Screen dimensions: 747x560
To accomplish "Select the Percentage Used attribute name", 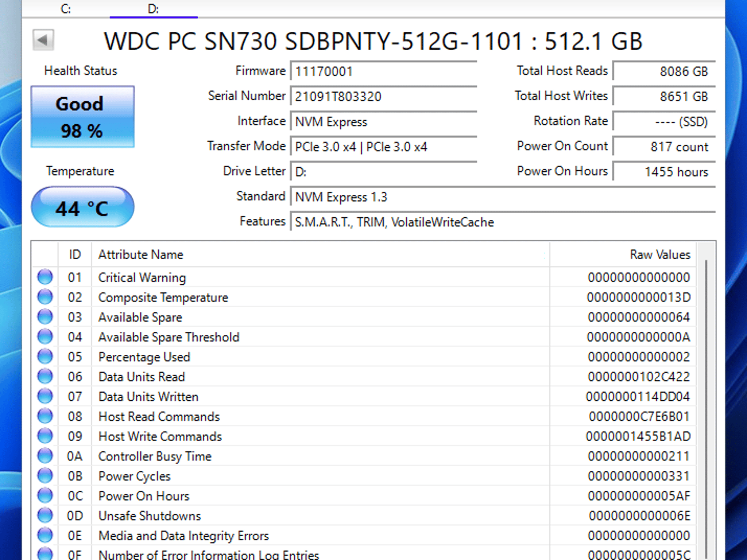I will tap(144, 357).
